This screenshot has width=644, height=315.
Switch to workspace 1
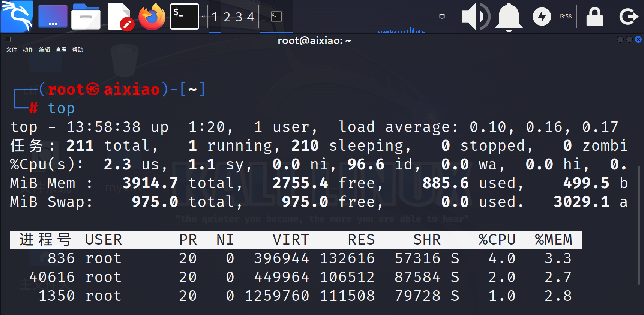[x=215, y=17]
